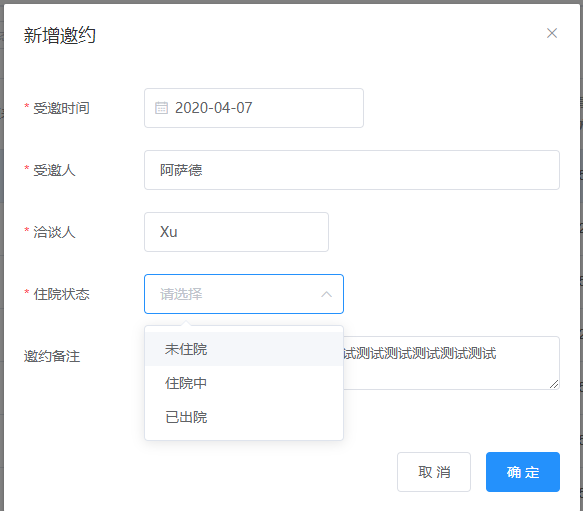Click the 受邀人 field label
583x511 pixels.
tap(54, 170)
